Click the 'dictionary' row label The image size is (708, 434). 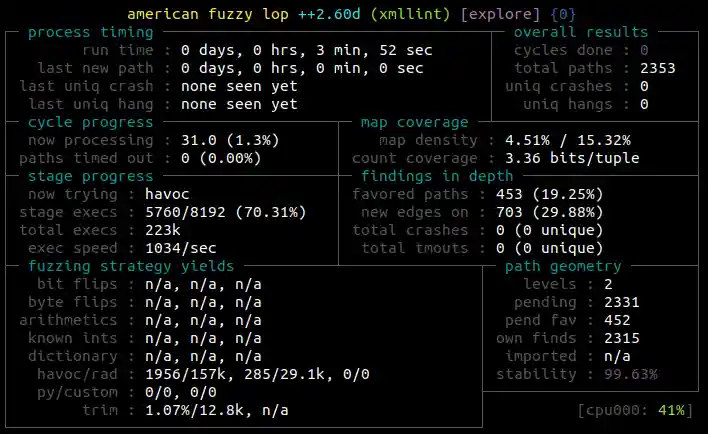pyautogui.click(x=73, y=356)
